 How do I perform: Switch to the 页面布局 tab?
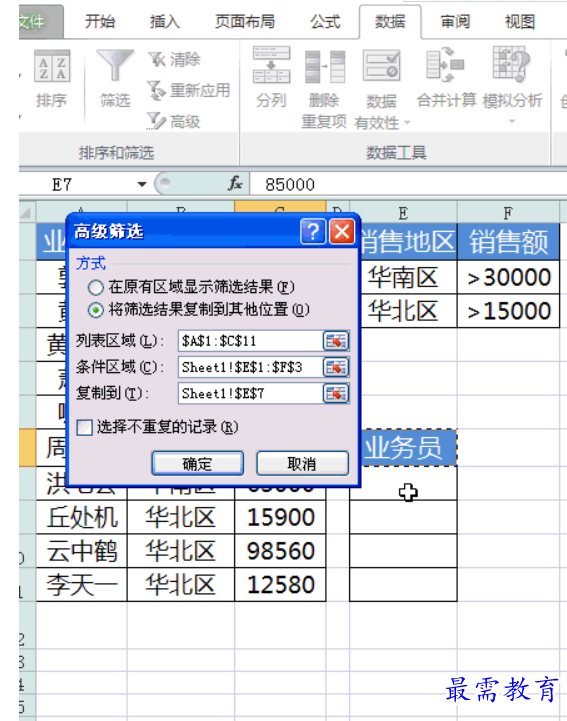click(x=245, y=22)
